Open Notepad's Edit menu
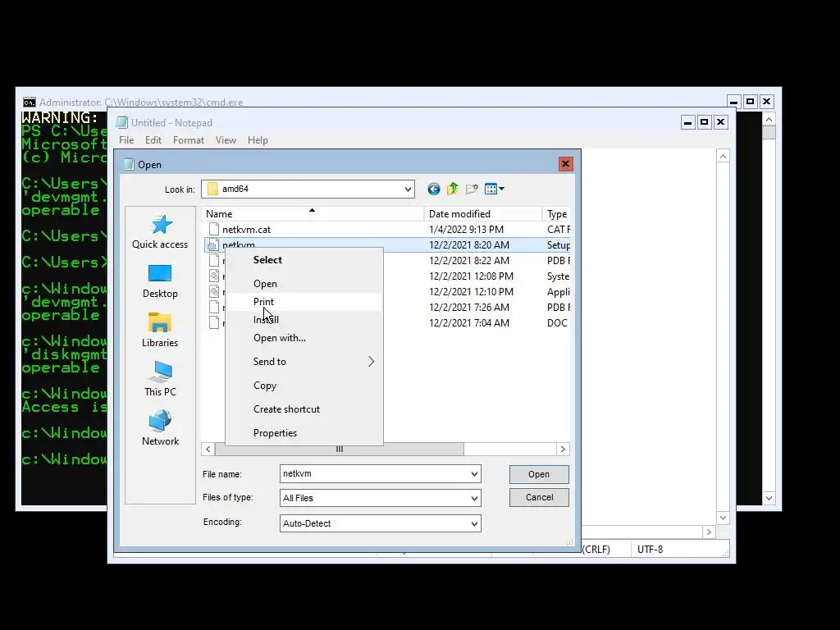This screenshot has height=630, width=840. [153, 139]
